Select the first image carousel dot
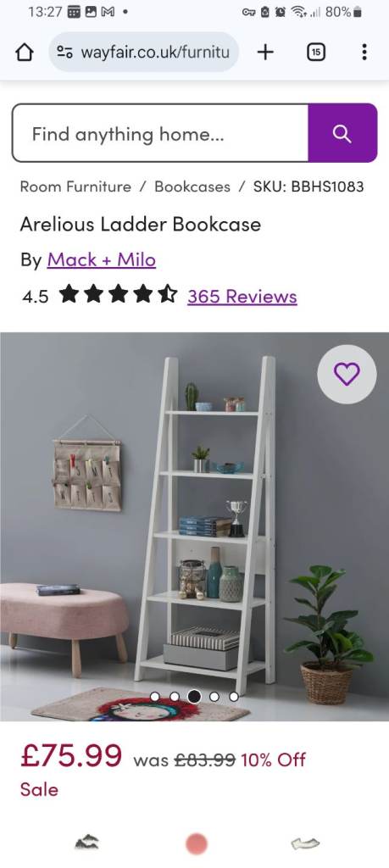This screenshot has height=868, width=389. click(x=155, y=697)
